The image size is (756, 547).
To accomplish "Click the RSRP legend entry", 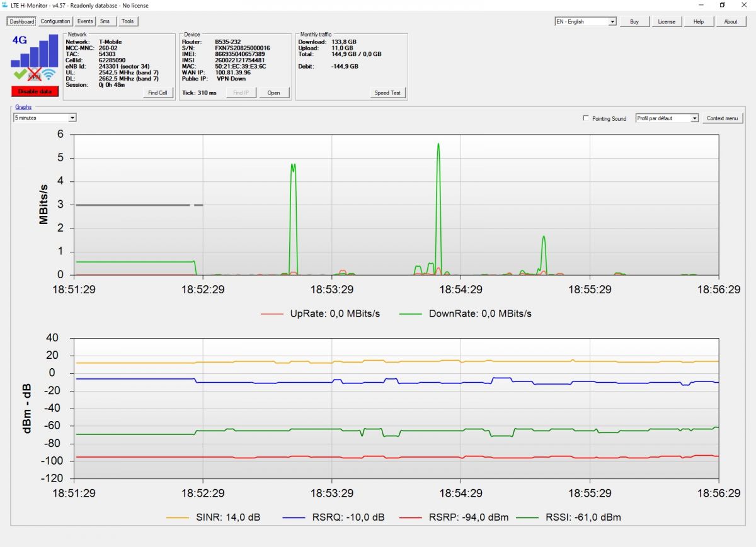I will pos(455,517).
